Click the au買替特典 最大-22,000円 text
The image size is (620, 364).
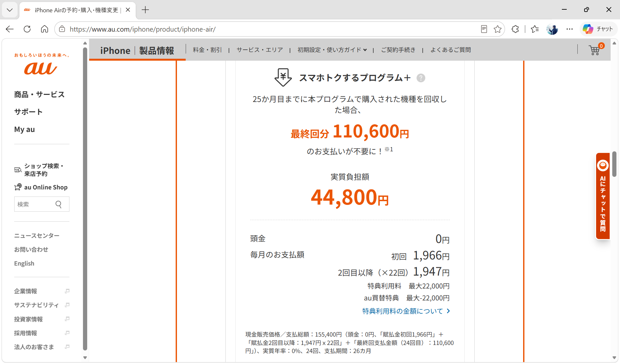407,298
